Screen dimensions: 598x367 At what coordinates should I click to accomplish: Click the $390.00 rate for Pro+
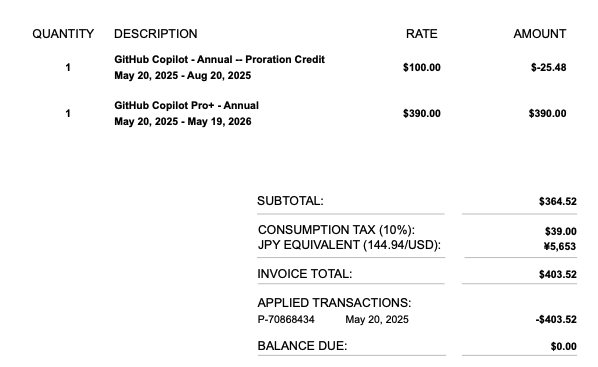tap(421, 114)
